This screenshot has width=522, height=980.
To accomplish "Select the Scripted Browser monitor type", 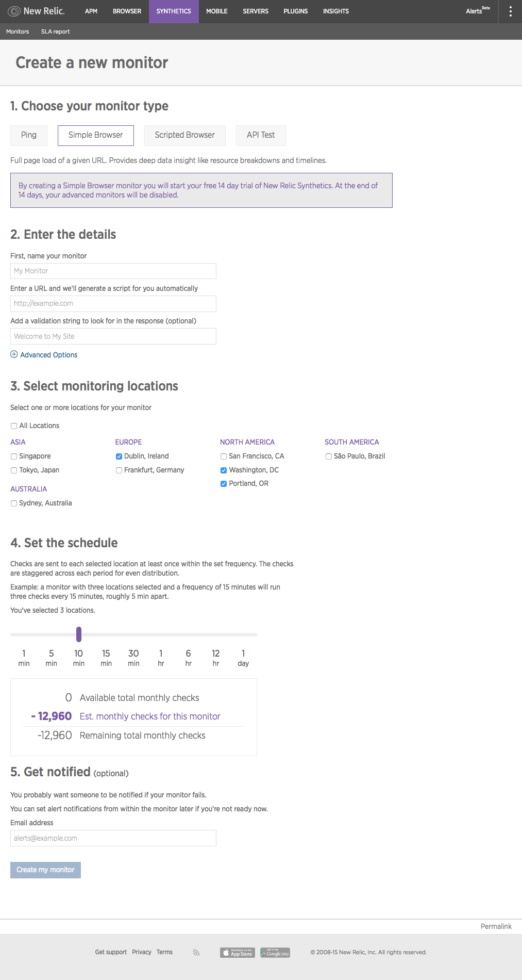I will click(184, 135).
